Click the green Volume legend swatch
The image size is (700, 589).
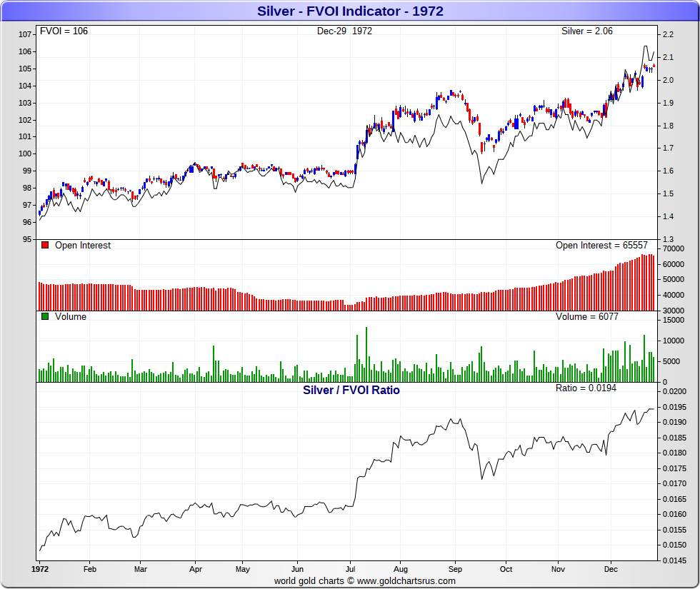(44, 316)
